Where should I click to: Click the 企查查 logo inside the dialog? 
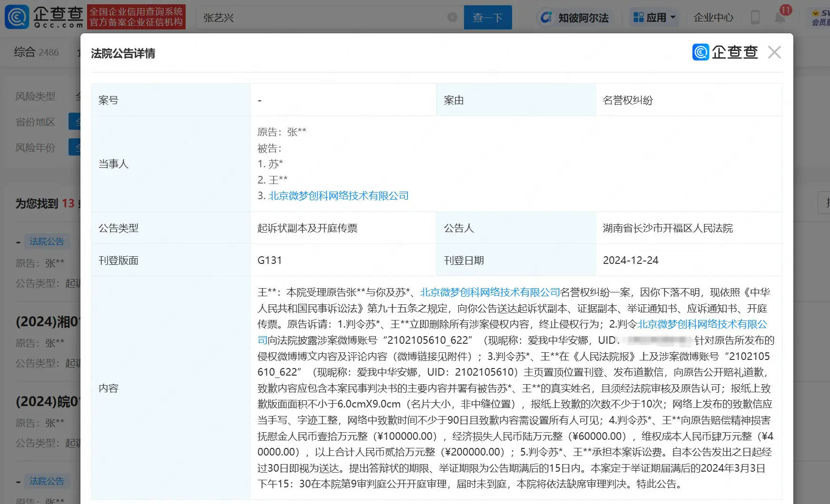click(725, 52)
